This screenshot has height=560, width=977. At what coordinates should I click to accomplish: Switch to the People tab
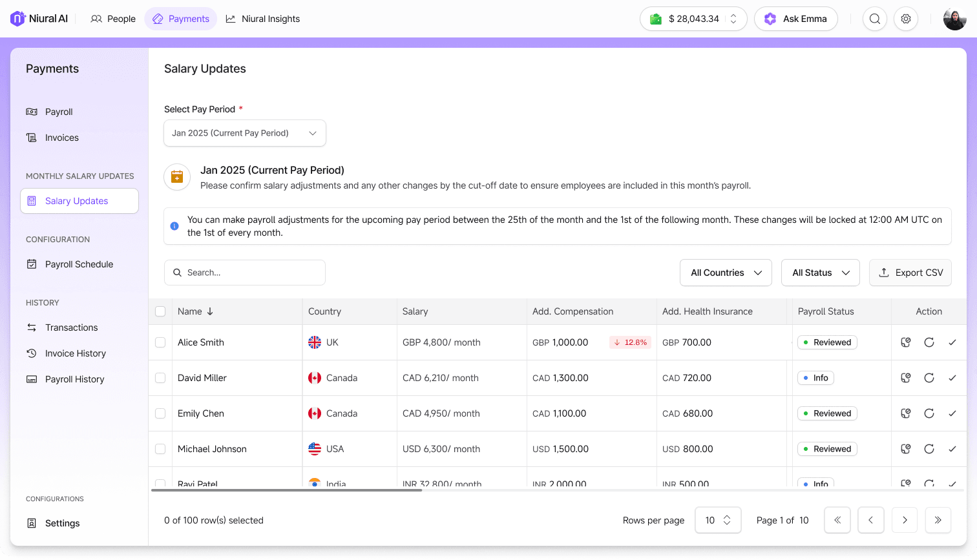pos(113,19)
